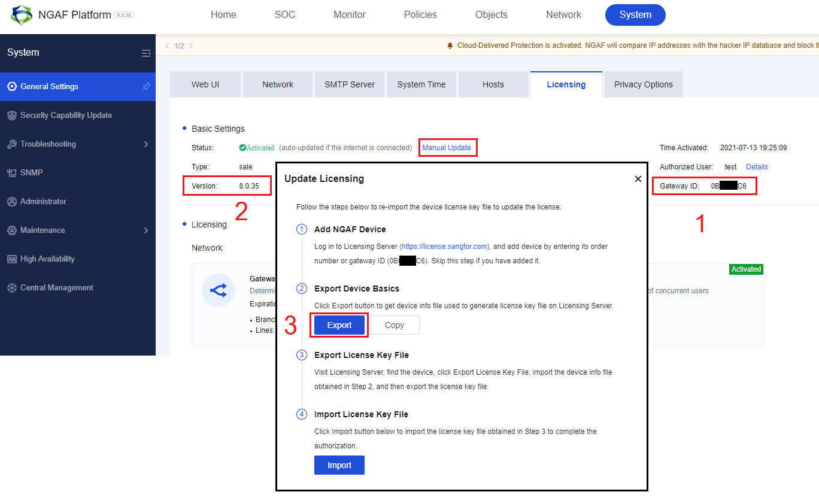Image resolution: width=819 pixels, height=504 pixels.
Task: Click the Central Management icon
Action: pos(12,288)
